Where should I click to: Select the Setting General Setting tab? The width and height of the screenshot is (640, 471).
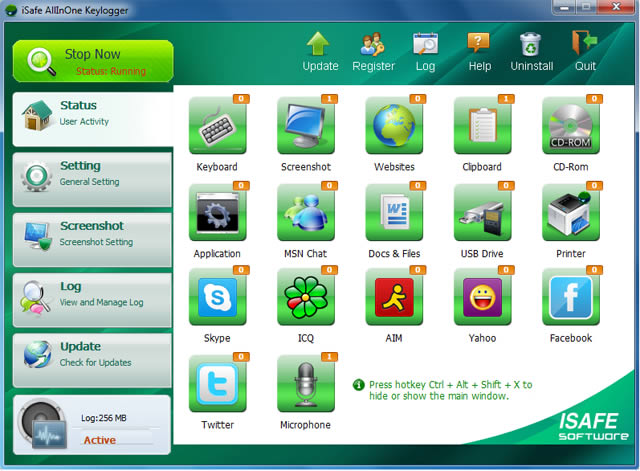[93, 180]
